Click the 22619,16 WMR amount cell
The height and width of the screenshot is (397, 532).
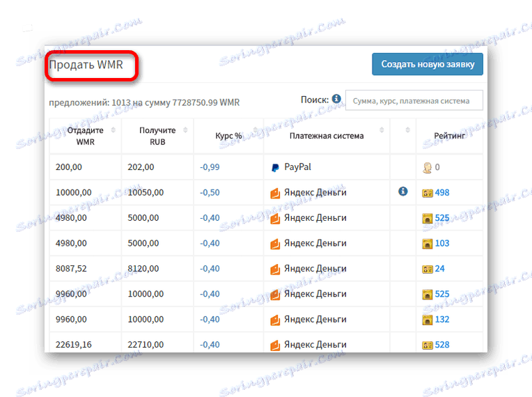86,343
